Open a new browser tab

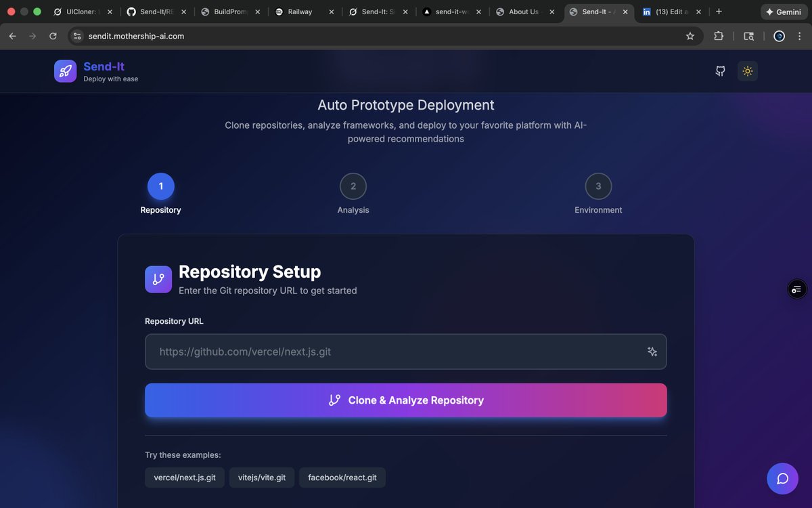click(x=719, y=12)
